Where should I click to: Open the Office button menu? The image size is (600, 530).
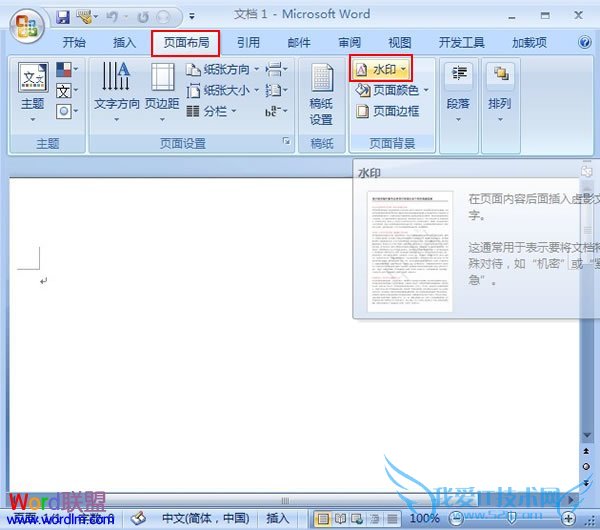click(x=27, y=26)
